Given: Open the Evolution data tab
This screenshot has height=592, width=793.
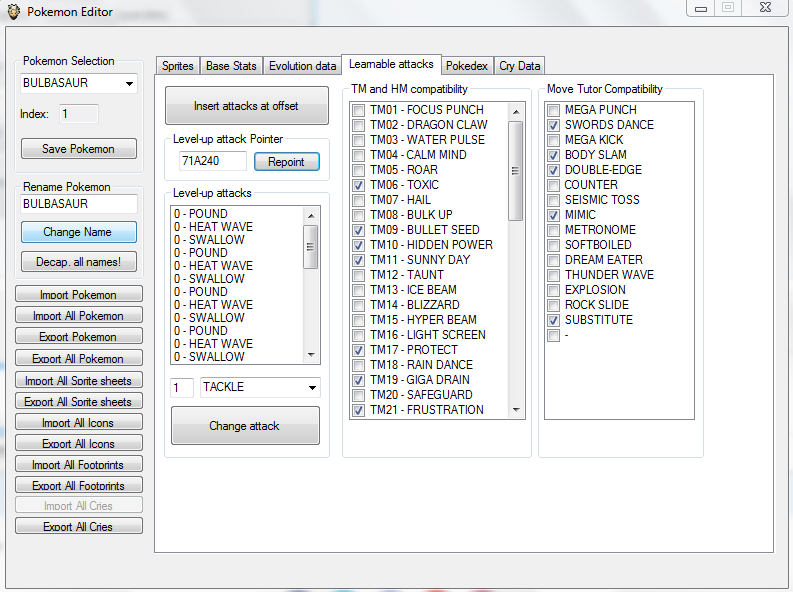Looking at the screenshot, I should point(301,66).
